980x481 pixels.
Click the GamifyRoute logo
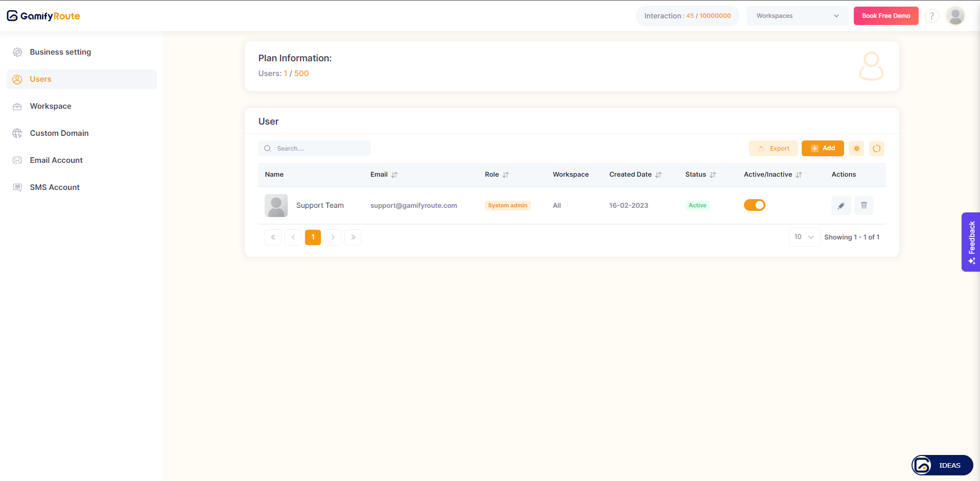43,16
